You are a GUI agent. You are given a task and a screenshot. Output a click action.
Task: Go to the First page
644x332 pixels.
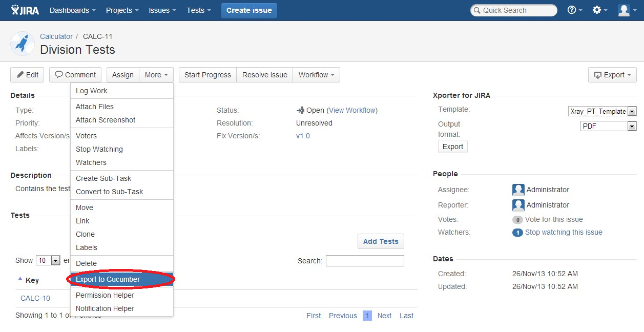[x=314, y=316]
